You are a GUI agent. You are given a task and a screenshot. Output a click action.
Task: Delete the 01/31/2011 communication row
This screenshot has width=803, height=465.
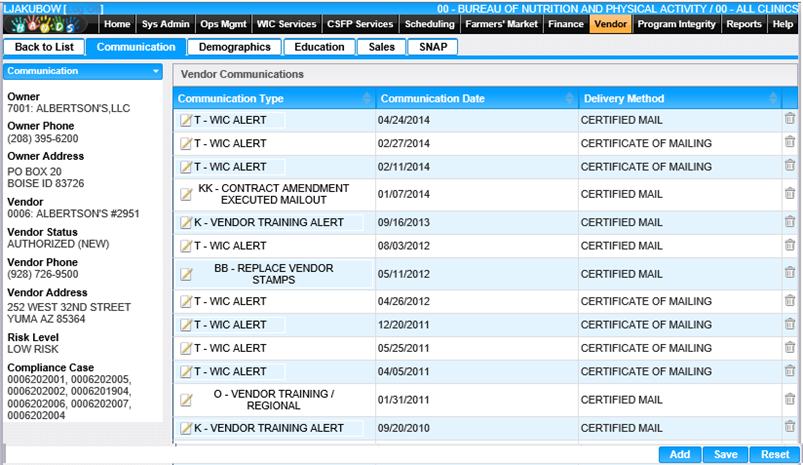pyautogui.click(x=790, y=398)
